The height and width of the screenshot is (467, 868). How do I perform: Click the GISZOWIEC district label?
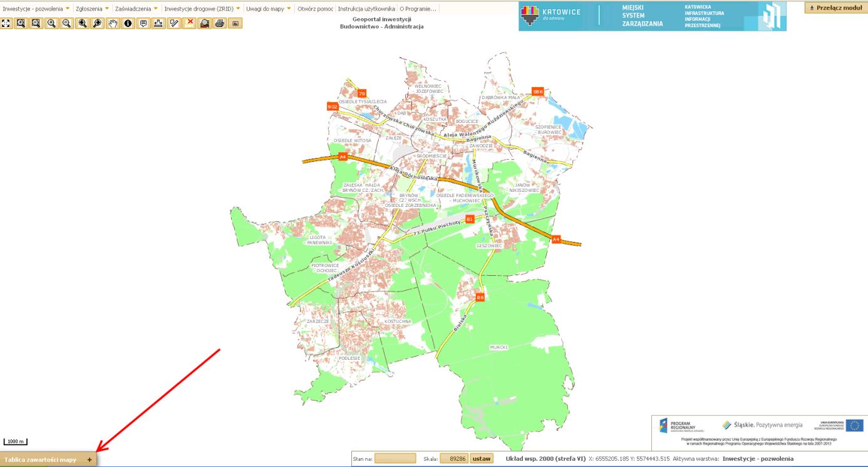coord(489,246)
